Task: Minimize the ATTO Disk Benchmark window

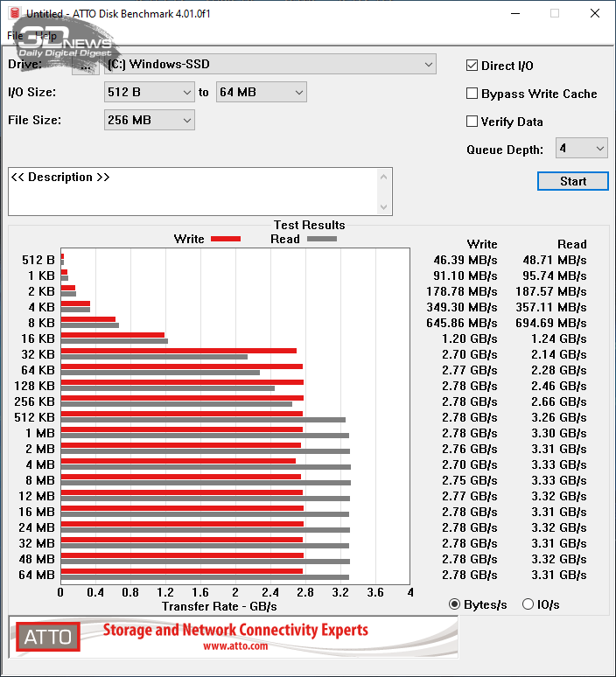Action: (x=514, y=13)
